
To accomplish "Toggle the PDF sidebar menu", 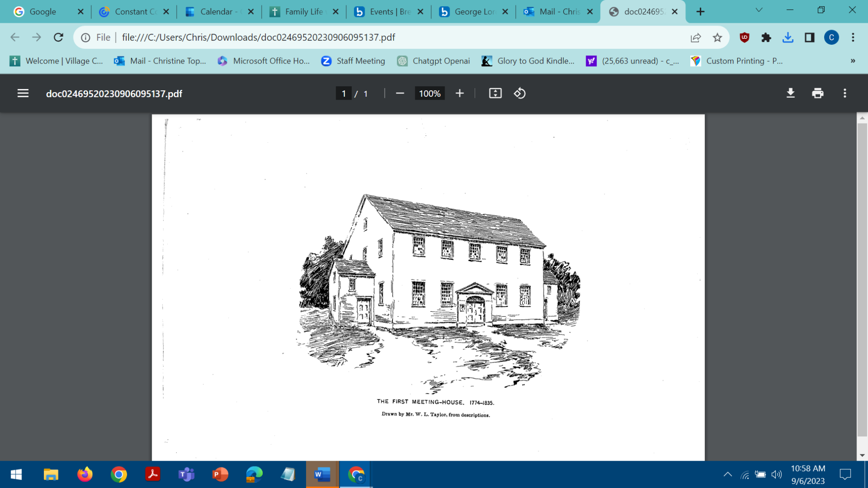I will coord(23,94).
